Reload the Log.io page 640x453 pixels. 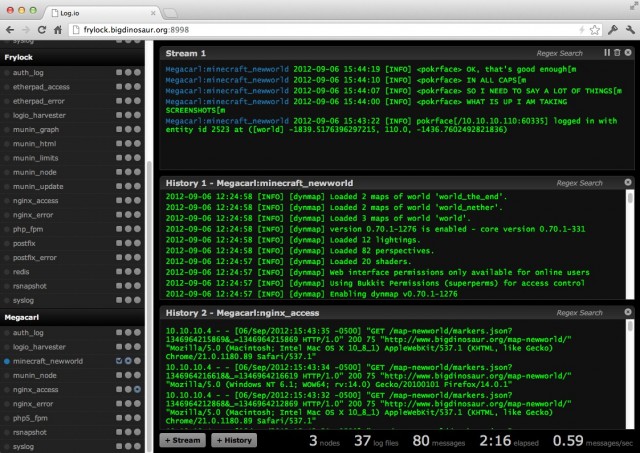pos(42,30)
